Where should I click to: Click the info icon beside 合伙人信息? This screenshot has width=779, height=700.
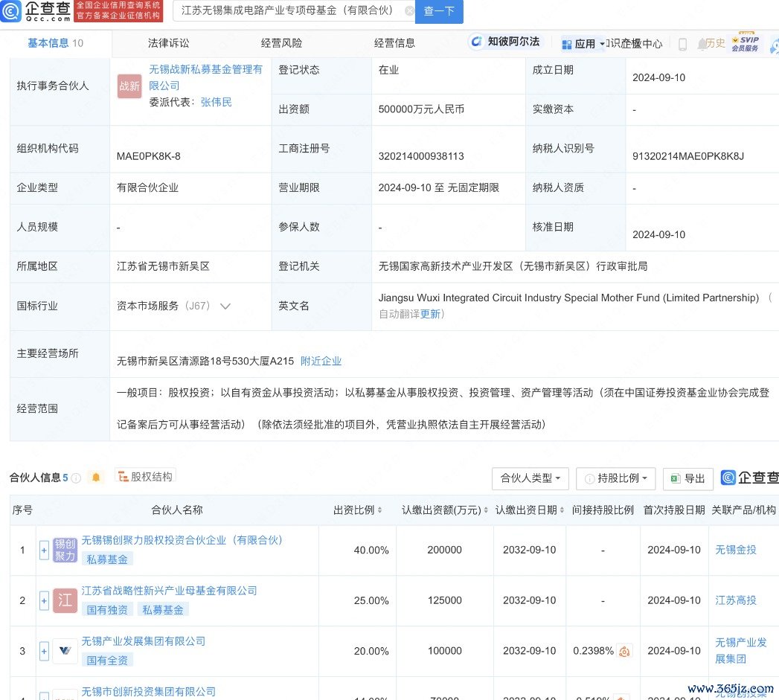point(76,478)
